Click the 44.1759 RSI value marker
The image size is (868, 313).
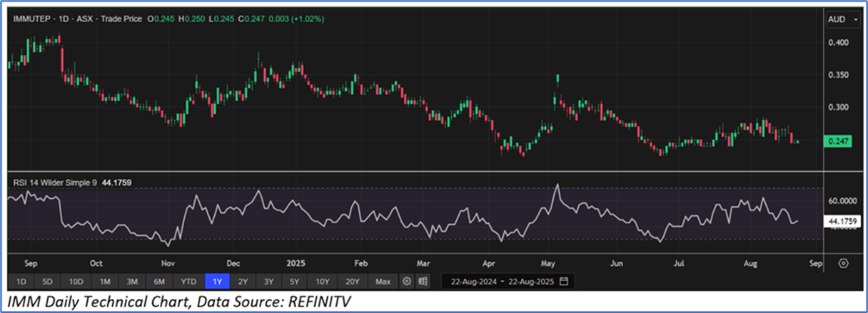842,222
